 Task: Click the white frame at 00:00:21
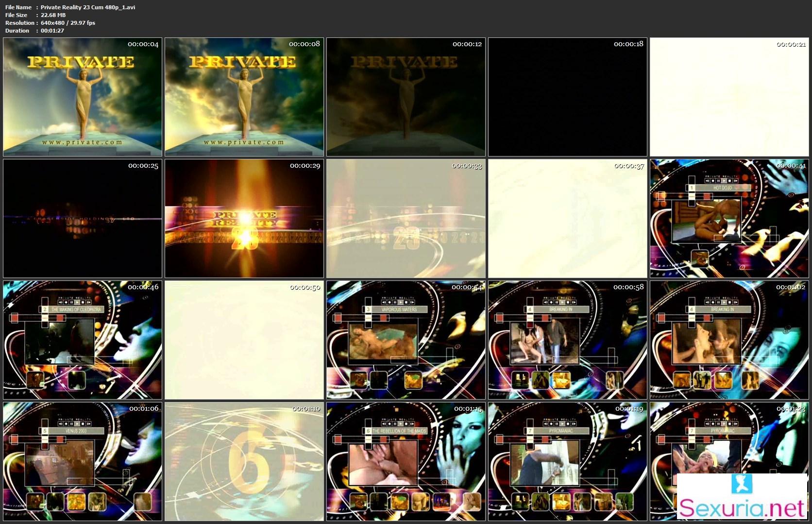click(x=729, y=97)
